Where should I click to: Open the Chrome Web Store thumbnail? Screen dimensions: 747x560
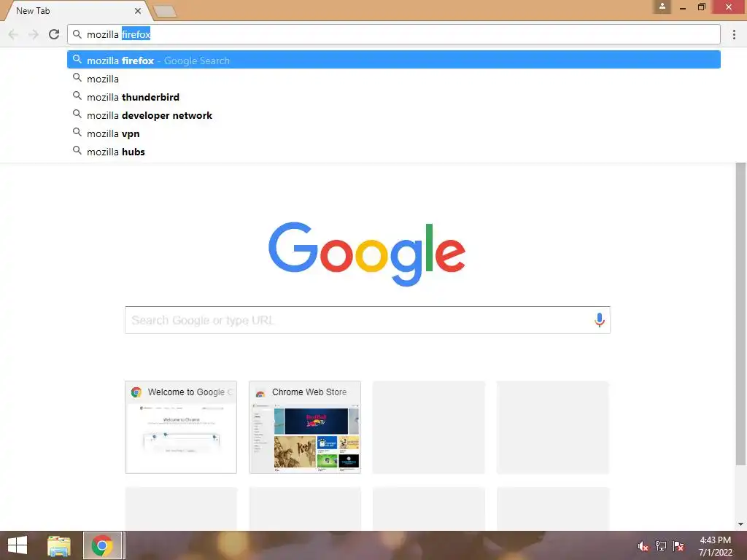[x=305, y=427]
